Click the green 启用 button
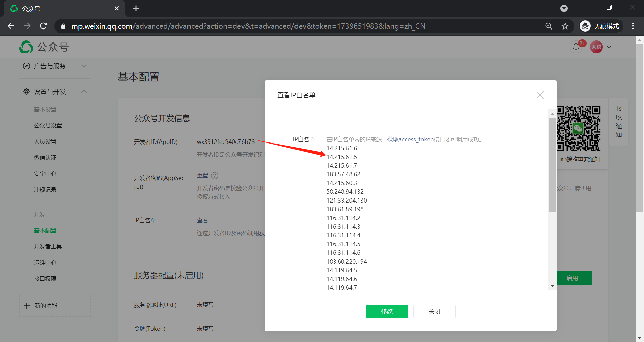The image size is (644, 342). click(x=574, y=278)
